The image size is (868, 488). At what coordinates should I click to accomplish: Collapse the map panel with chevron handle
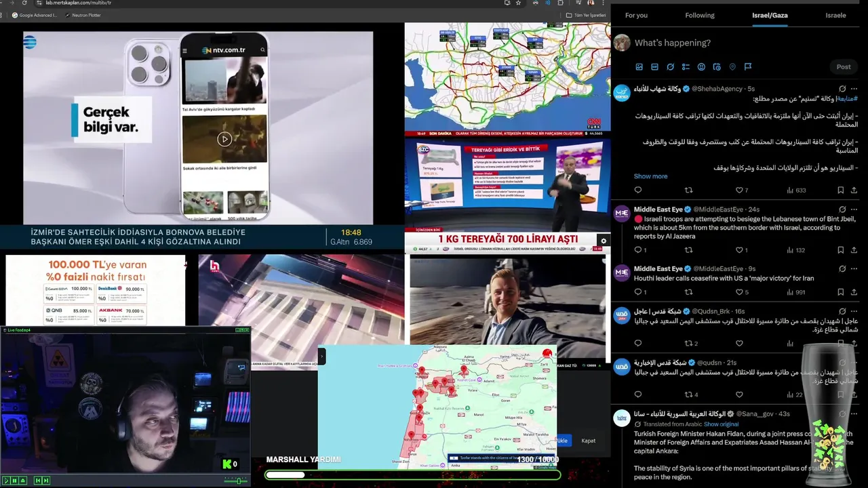(x=322, y=356)
